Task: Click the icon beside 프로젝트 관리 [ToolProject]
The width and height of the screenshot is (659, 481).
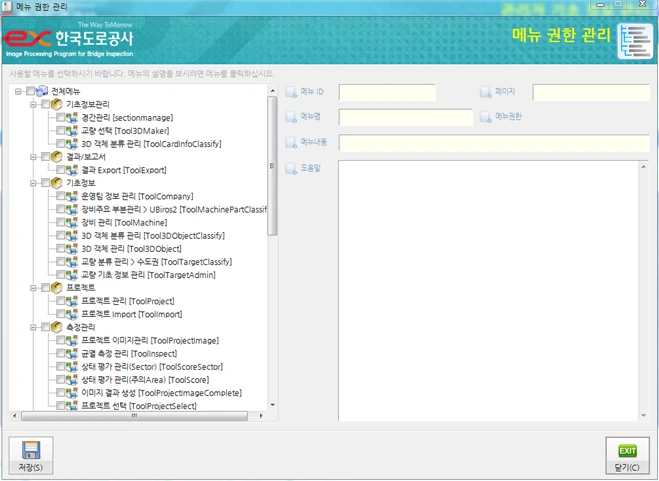Action: (72, 301)
